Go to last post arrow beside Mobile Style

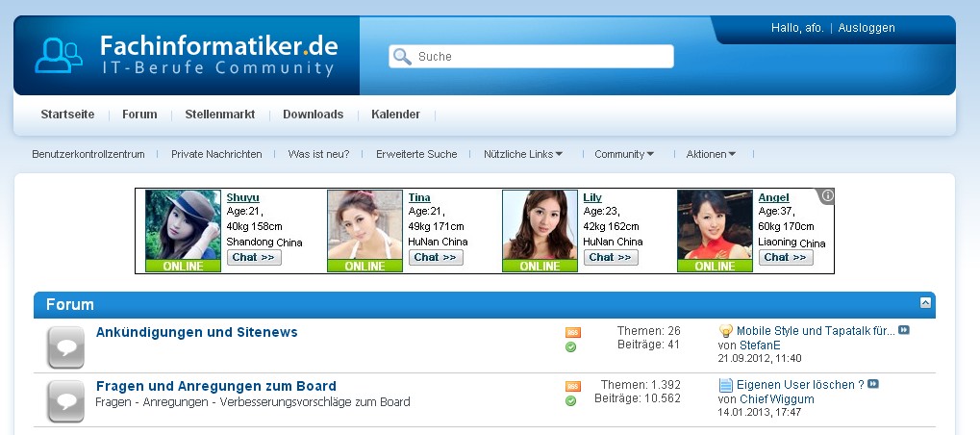(904, 330)
